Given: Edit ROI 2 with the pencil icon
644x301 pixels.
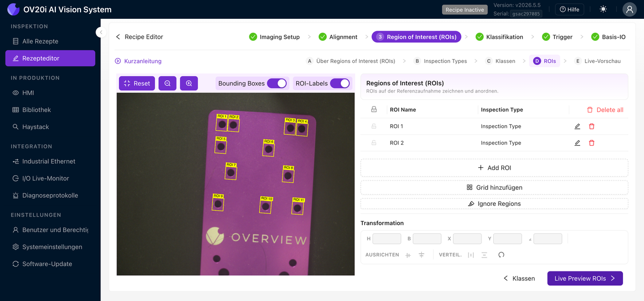Looking at the screenshot, I should pyautogui.click(x=577, y=143).
